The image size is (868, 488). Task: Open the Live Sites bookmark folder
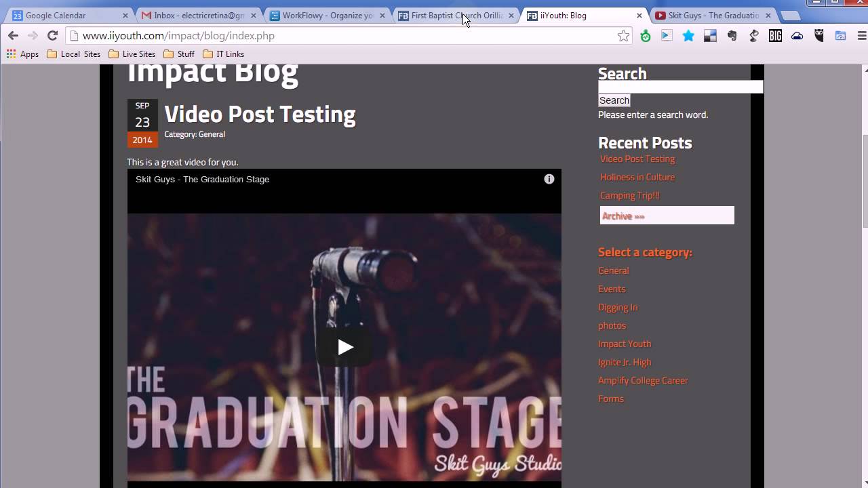(132, 54)
